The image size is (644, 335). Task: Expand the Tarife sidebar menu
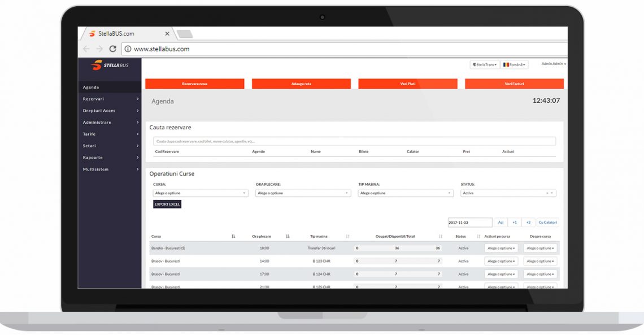[x=109, y=134]
